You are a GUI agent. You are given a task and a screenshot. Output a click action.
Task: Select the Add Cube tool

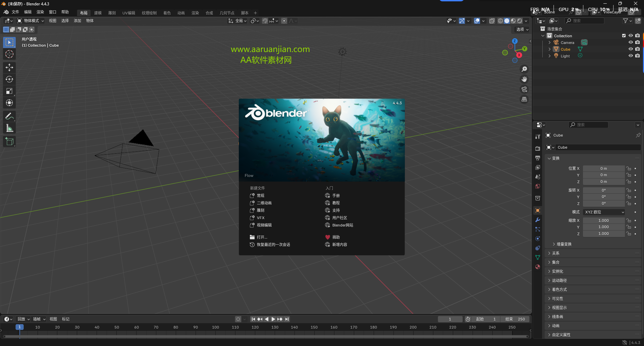tap(9, 141)
